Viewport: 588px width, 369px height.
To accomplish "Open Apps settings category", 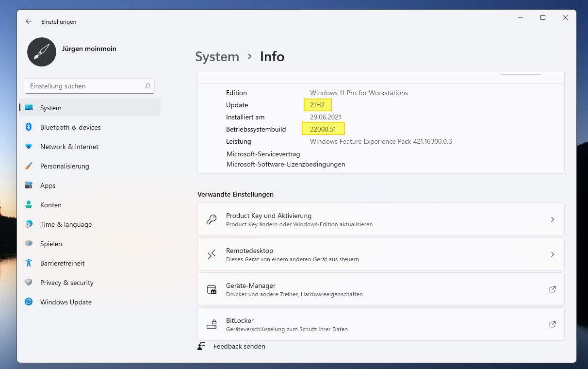I will point(90,185).
